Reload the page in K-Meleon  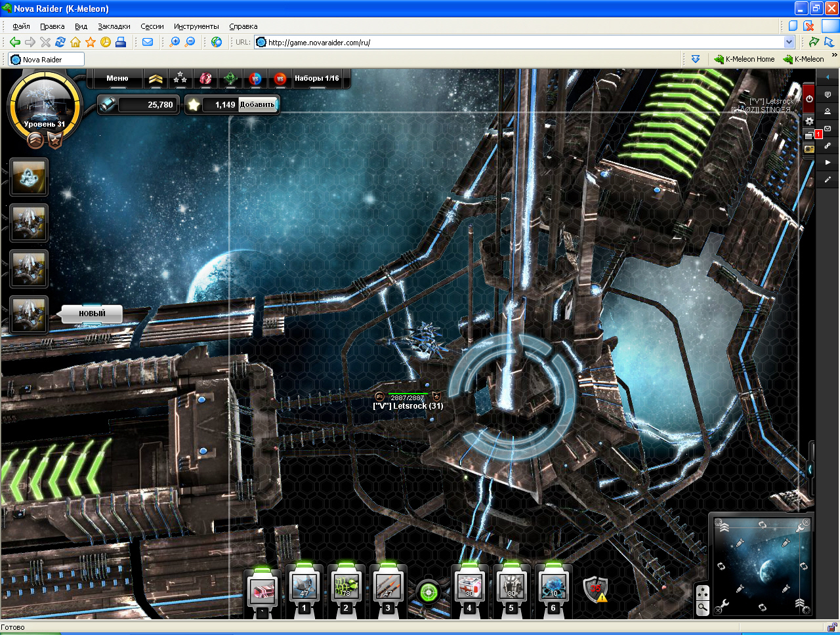60,42
